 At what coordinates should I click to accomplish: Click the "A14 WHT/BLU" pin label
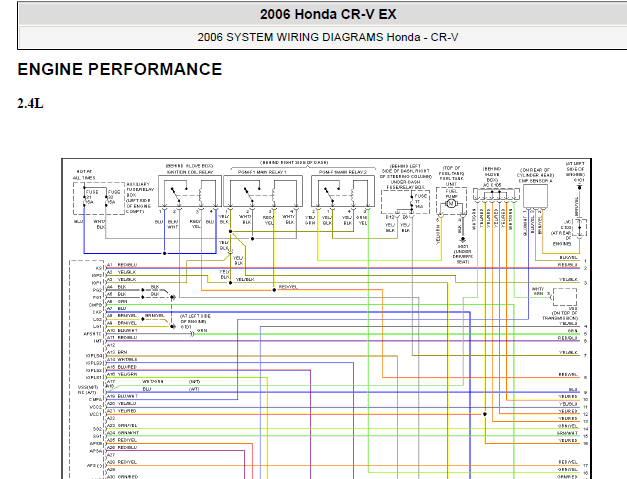pos(122,359)
